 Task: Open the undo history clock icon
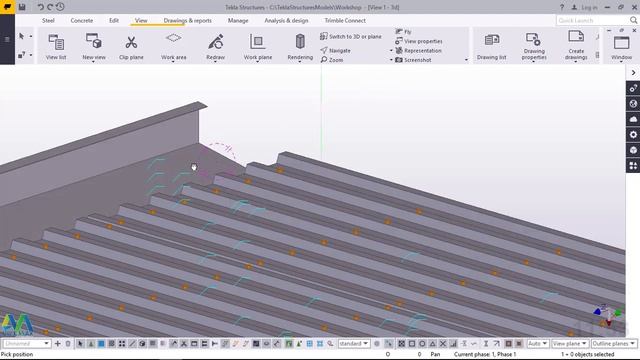tap(60, 7)
